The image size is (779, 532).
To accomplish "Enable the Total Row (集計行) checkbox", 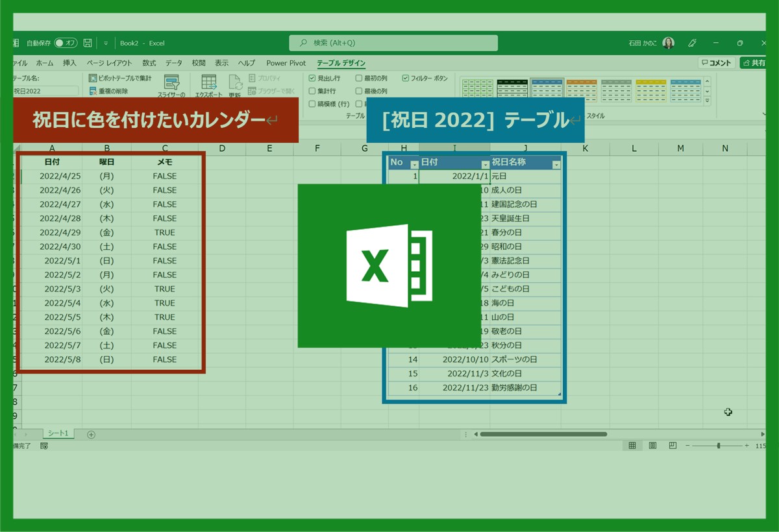I will pyautogui.click(x=312, y=91).
